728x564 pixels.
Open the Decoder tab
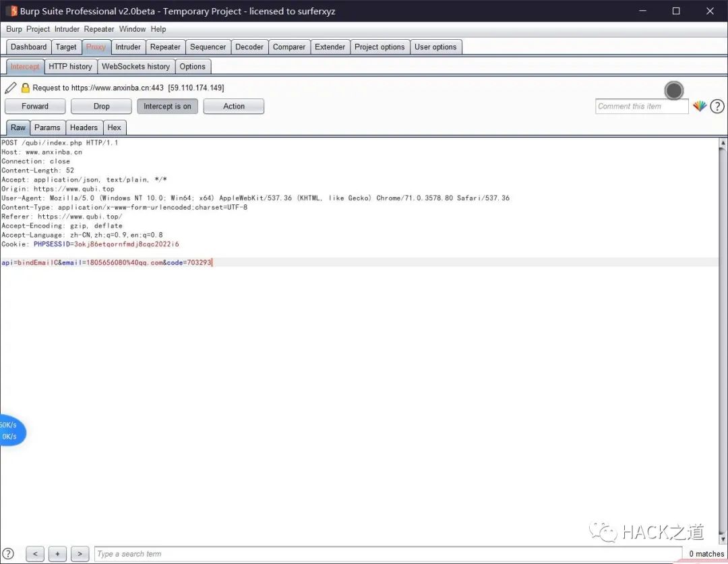(249, 47)
